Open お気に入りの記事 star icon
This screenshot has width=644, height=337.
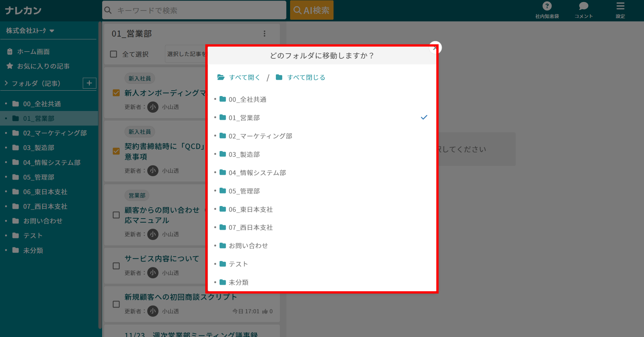point(10,66)
